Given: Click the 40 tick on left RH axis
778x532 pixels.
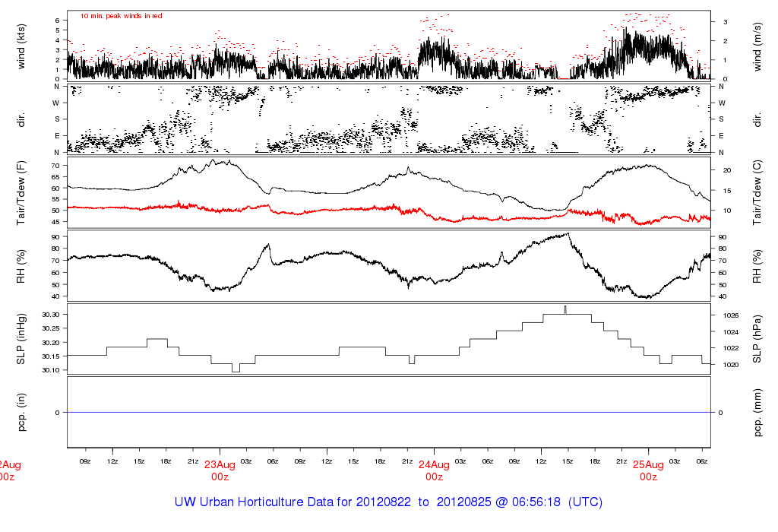Looking at the screenshot, I should click(x=55, y=296).
